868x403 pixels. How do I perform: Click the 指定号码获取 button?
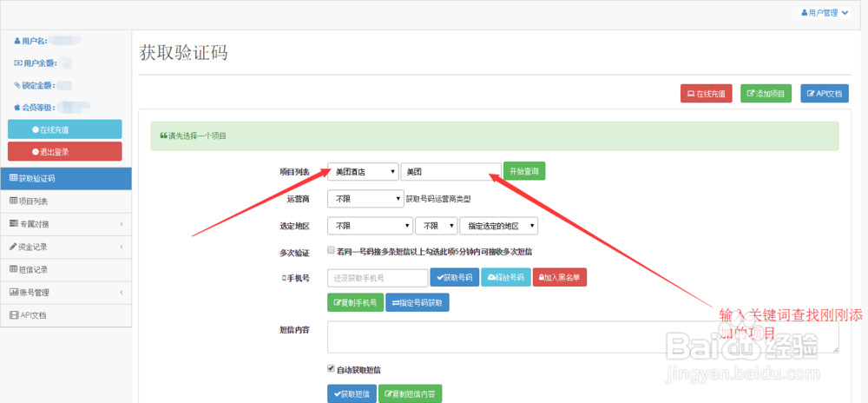click(x=418, y=303)
